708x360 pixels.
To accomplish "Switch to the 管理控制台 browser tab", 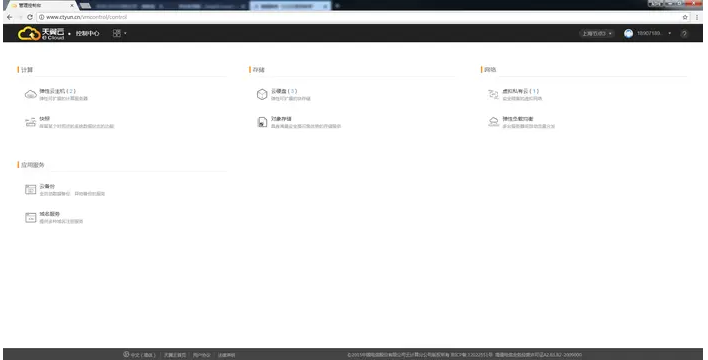I will pyautogui.click(x=42, y=5).
